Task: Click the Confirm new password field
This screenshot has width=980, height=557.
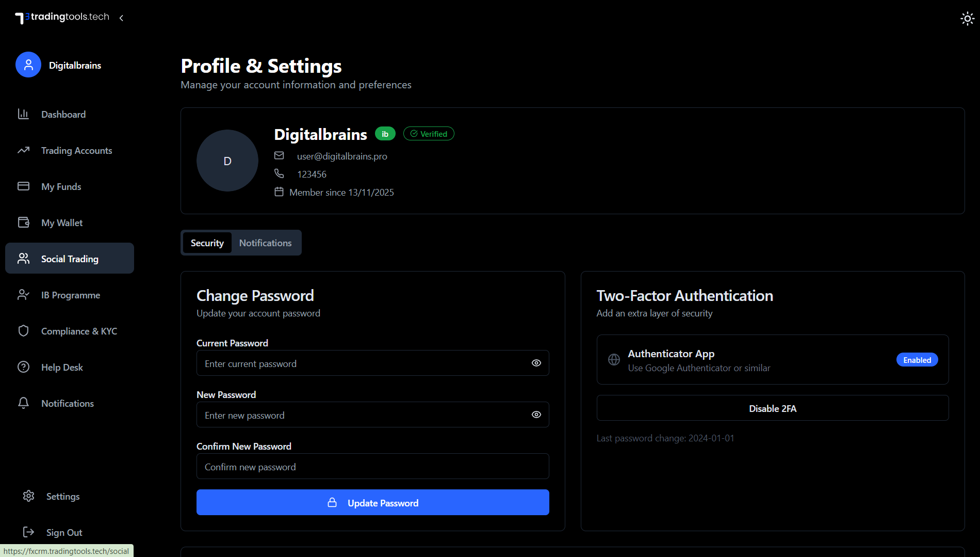Action: (x=372, y=466)
